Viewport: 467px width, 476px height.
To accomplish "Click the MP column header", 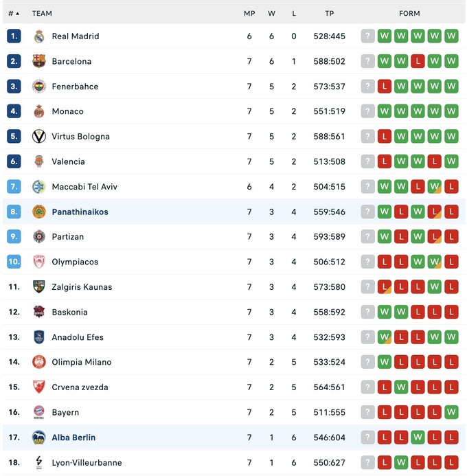I will [x=249, y=13].
